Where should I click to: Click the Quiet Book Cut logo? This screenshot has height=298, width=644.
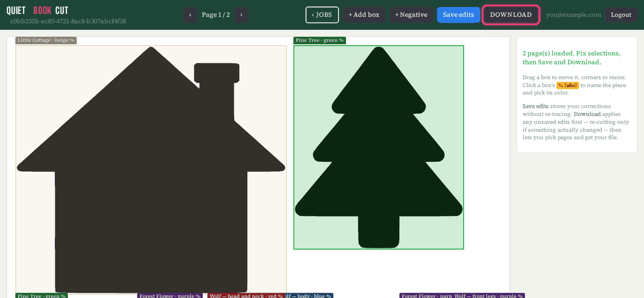38,10
